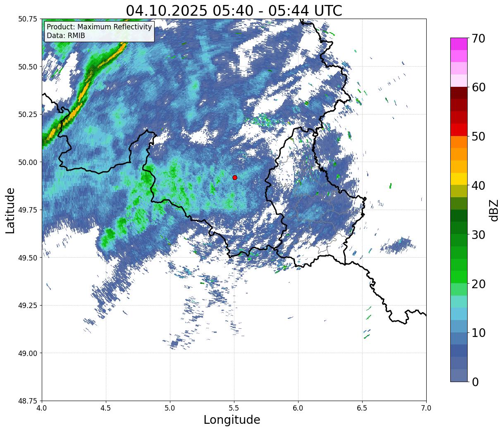Screen dimensions: 504x430
Task: Click the 4.0 longitude tick label
Action: [x=42, y=408]
